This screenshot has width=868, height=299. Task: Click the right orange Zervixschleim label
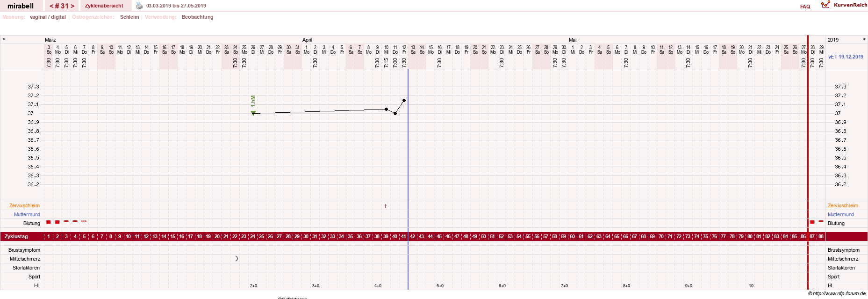[843, 205]
